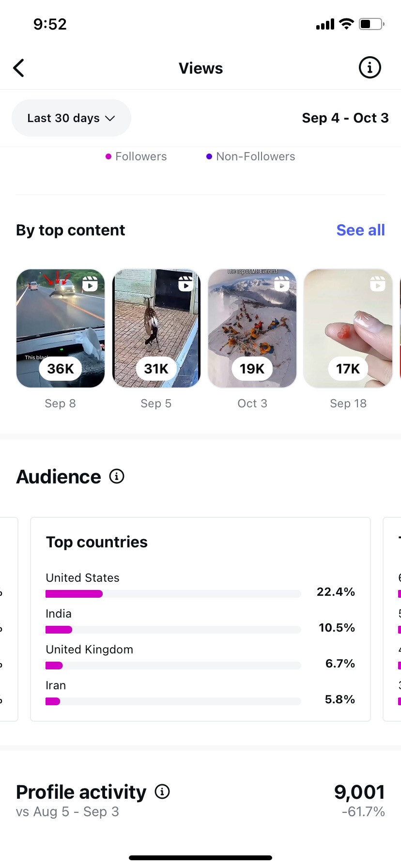Tap the back arrow icon
Image resolution: width=401 pixels, height=868 pixels.
(19, 68)
